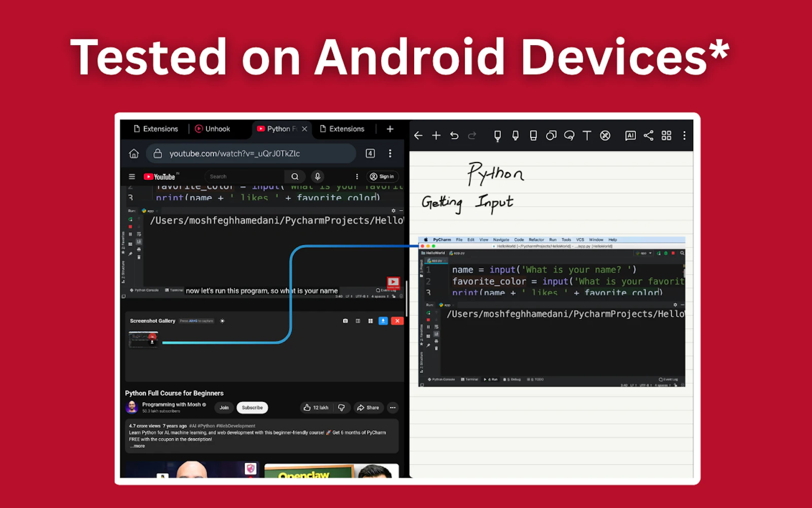The height and width of the screenshot is (508, 812).
Task: Open the shapes tool
Action: coord(551,136)
